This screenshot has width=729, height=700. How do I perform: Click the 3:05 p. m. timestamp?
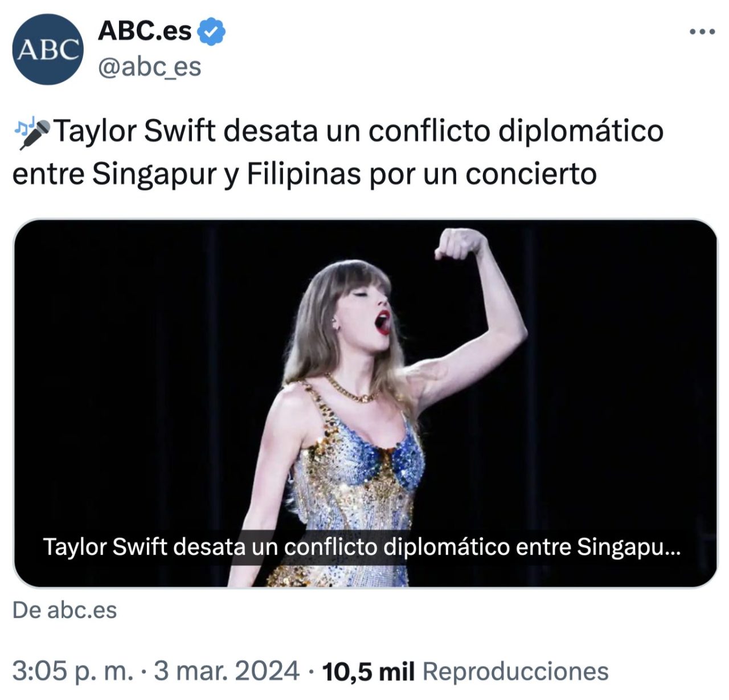tap(72, 671)
